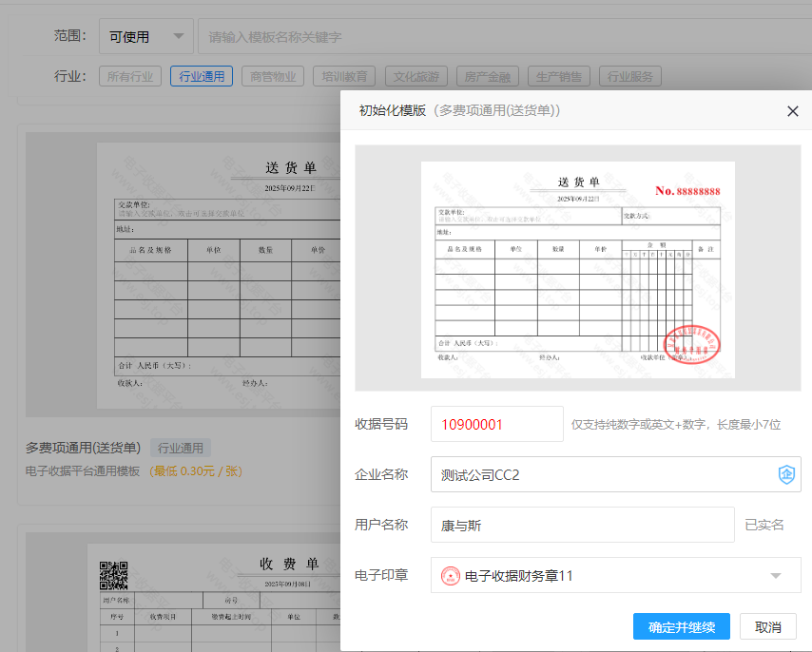Filter by 文化旅游 industry
This screenshot has width=812, height=652.
click(x=416, y=77)
